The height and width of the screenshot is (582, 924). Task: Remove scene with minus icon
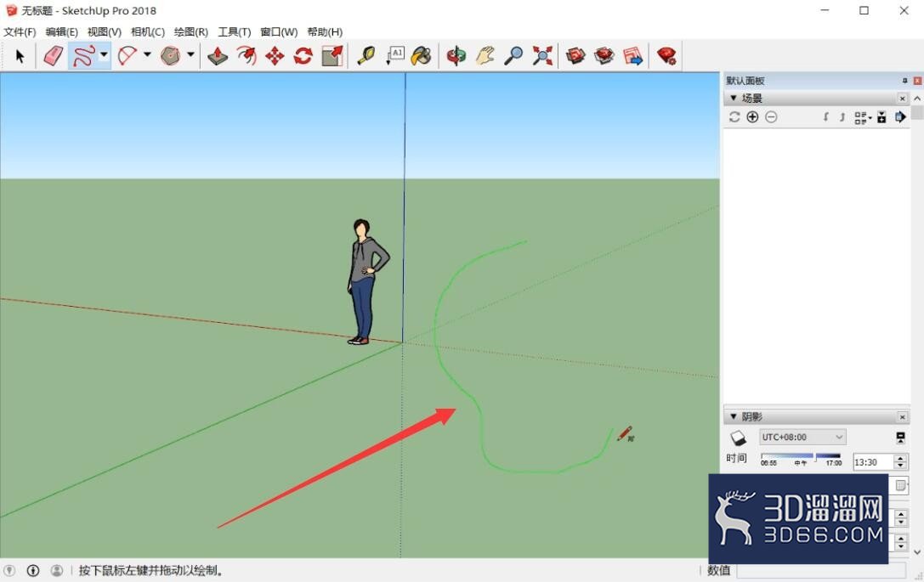coord(771,117)
